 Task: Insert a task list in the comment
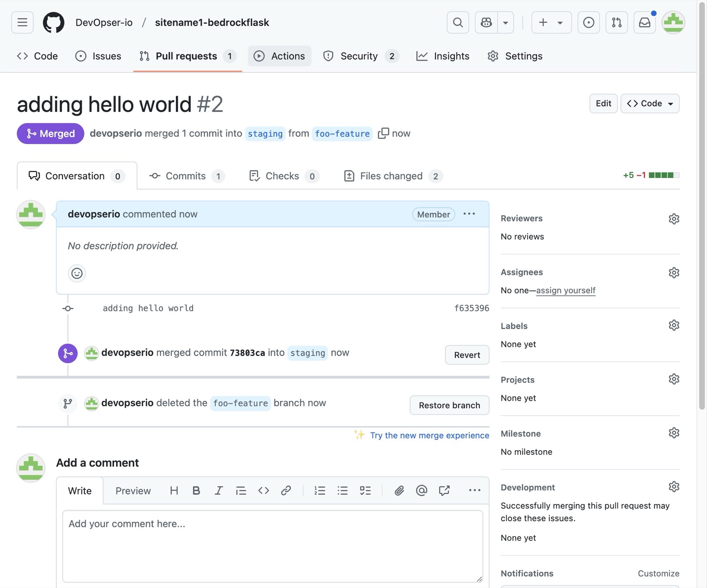[365, 490]
